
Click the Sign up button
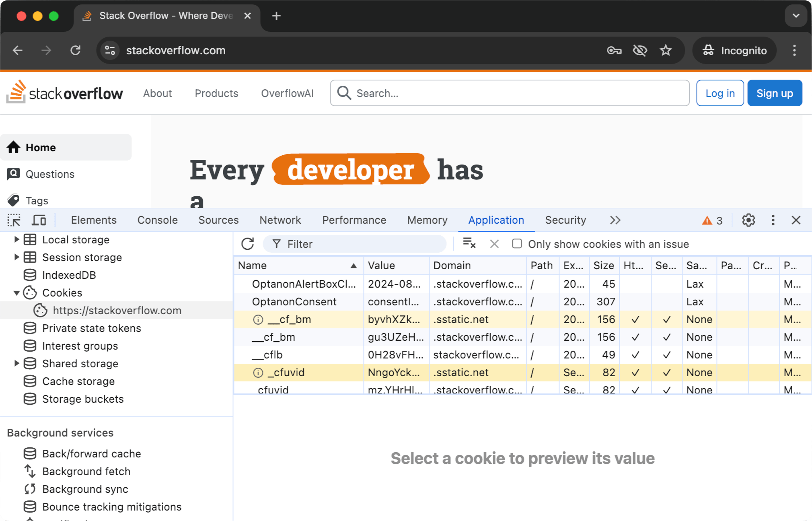775,93
